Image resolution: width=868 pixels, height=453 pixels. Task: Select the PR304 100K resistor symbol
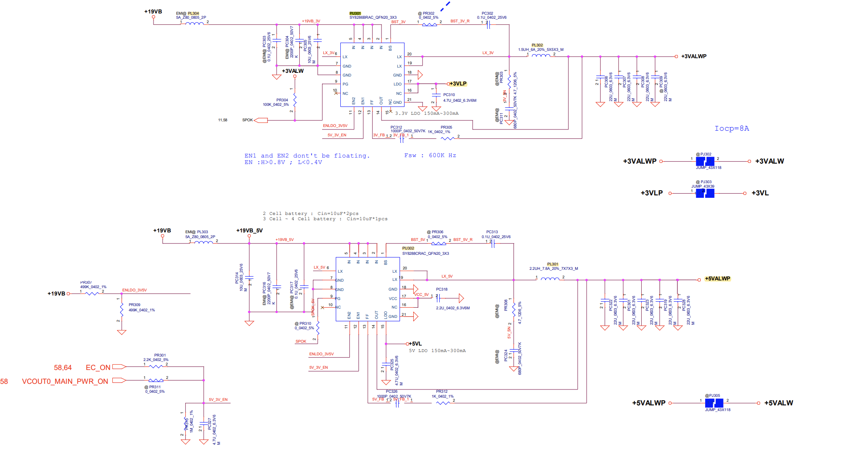point(295,100)
